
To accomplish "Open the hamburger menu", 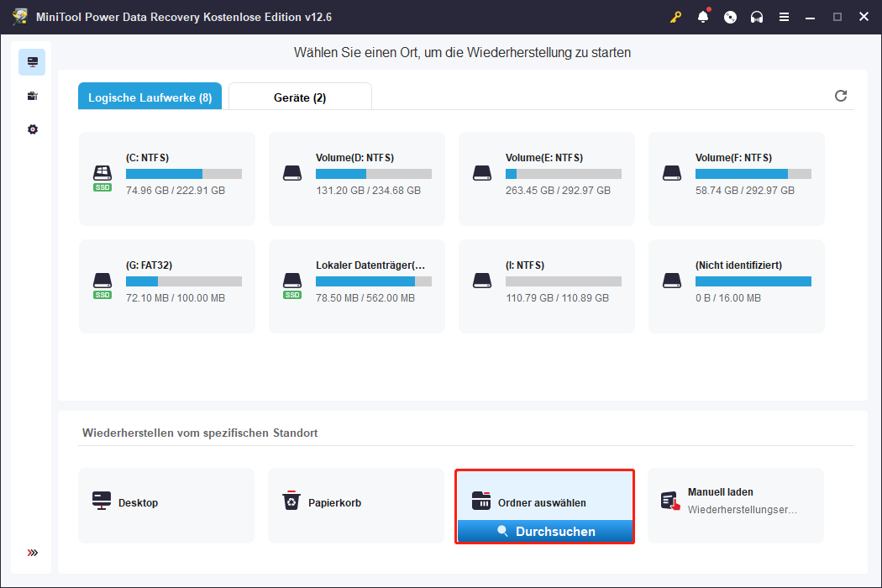I will tap(784, 17).
